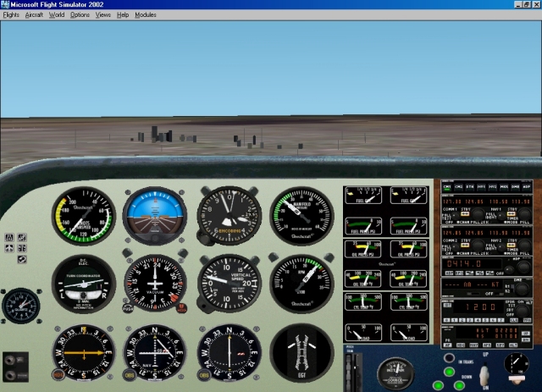542x392 pixels.
Task: Click the turn coordinator gauge
Action: (x=84, y=284)
